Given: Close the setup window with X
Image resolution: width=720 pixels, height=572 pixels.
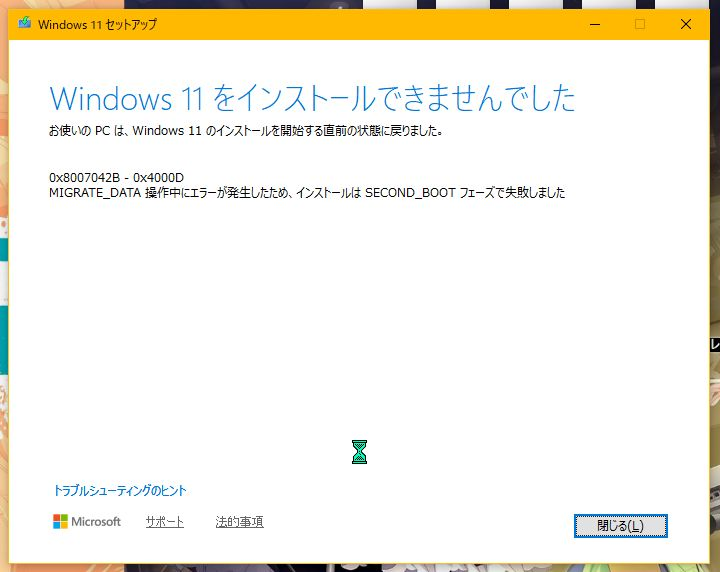Looking at the screenshot, I should point(686,24).
